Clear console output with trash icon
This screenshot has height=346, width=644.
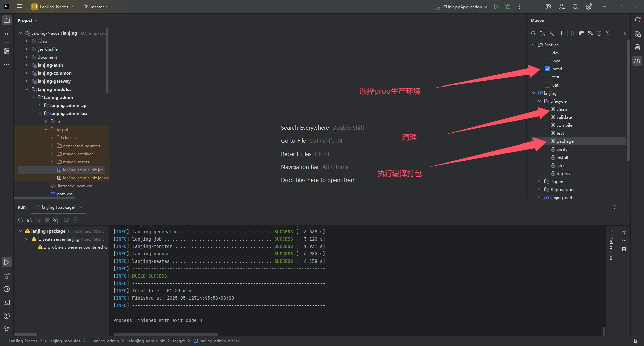click(x=624, y=249)
